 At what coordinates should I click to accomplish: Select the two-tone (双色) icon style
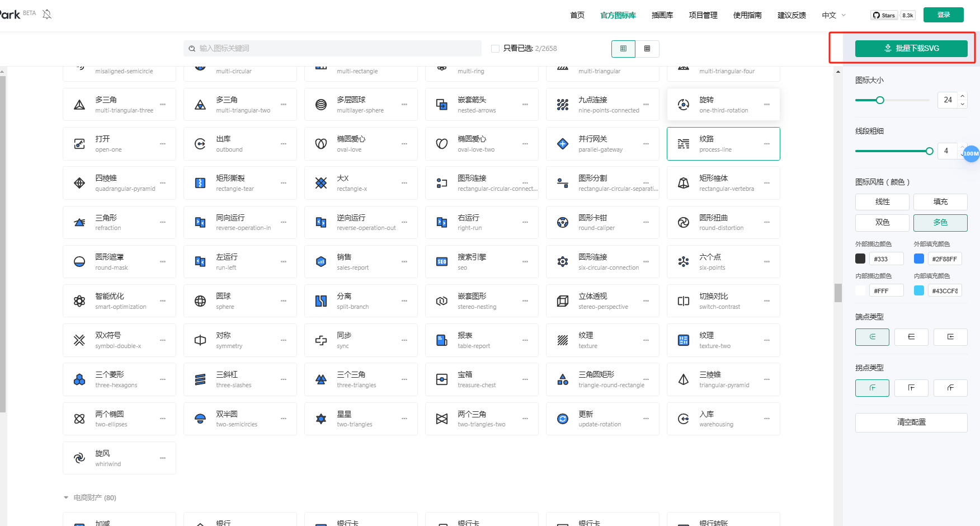882,223
